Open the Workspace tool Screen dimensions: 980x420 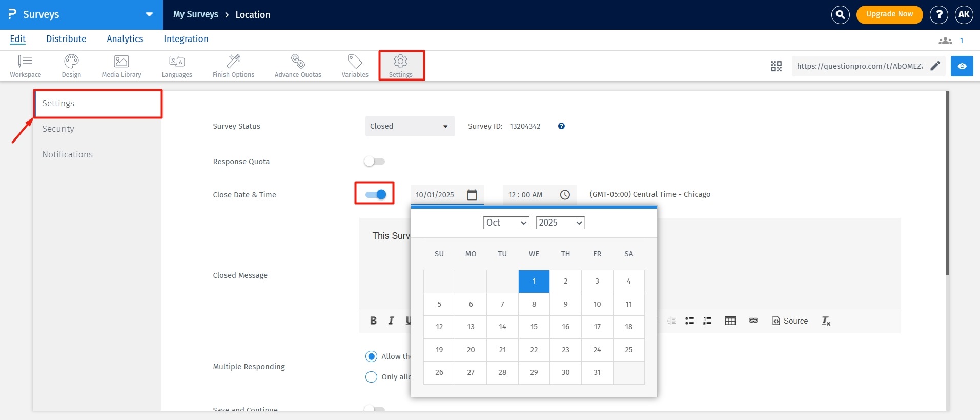(x=25, y=66)
